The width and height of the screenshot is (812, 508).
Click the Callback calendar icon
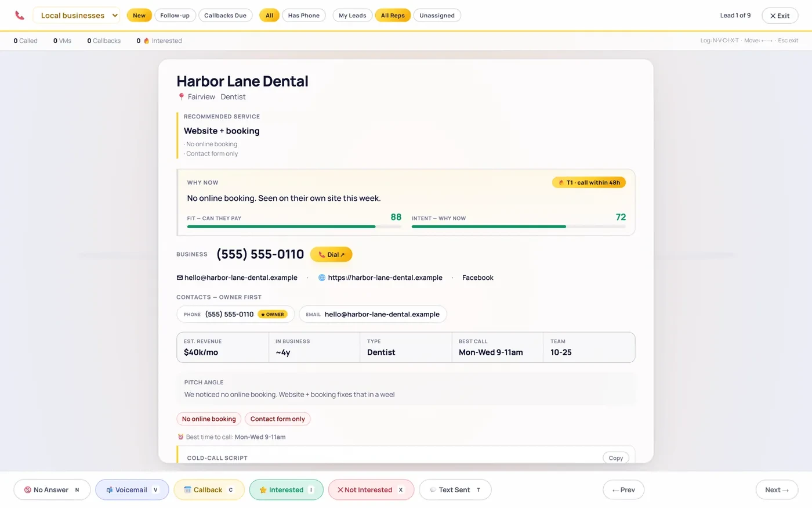[187, 490]
